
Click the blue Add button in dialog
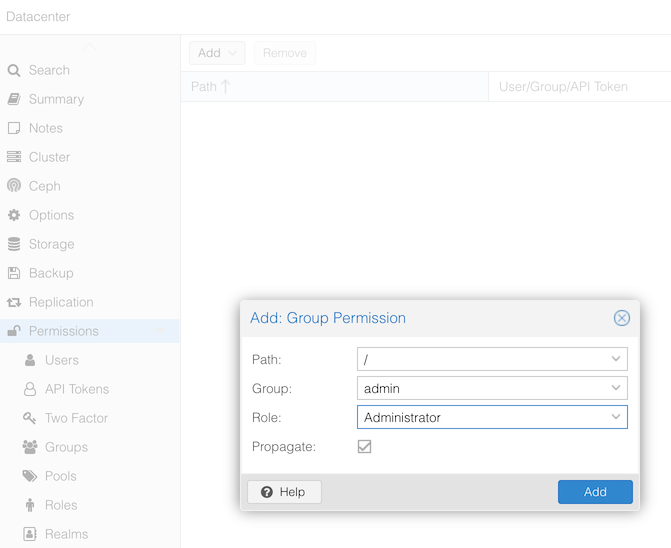coord(595,492)
